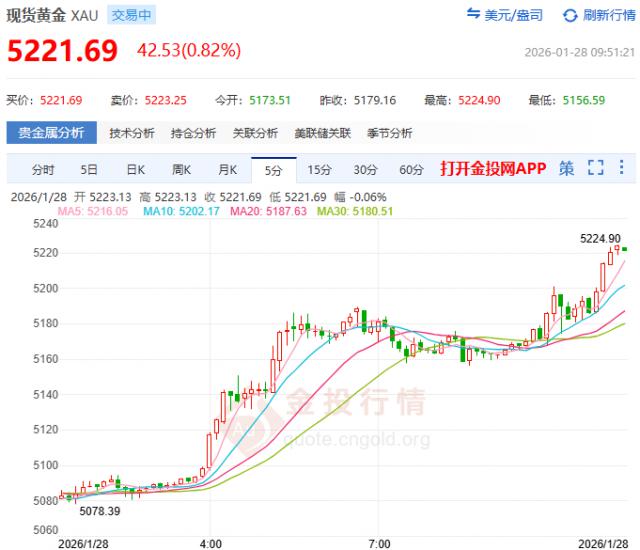This screenshot has height=550, width=640.
Task: Select the 贵金属分析 tab
Action: pos(51,133)
